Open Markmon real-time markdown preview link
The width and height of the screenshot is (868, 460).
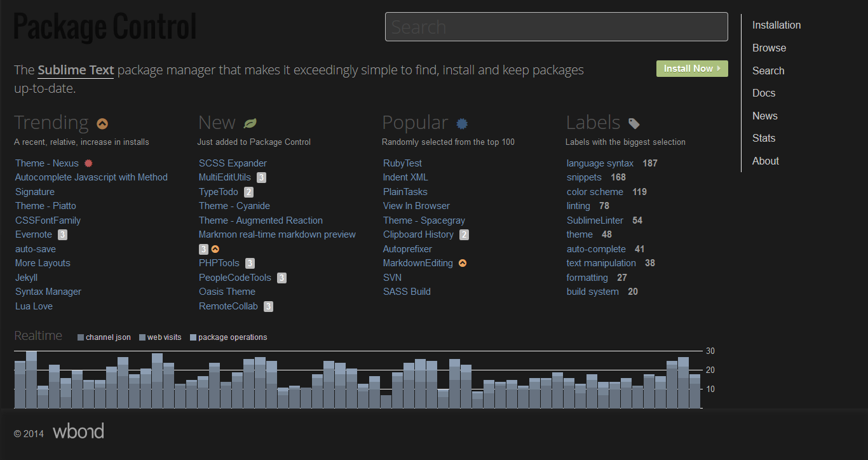coord(277,234)
